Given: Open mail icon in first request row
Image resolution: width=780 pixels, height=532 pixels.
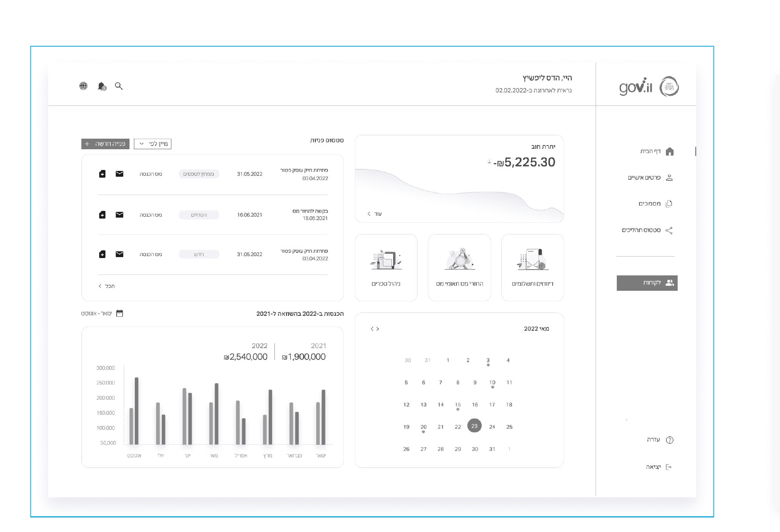Looking at the screenshot, I should click(x=119, y=174).
